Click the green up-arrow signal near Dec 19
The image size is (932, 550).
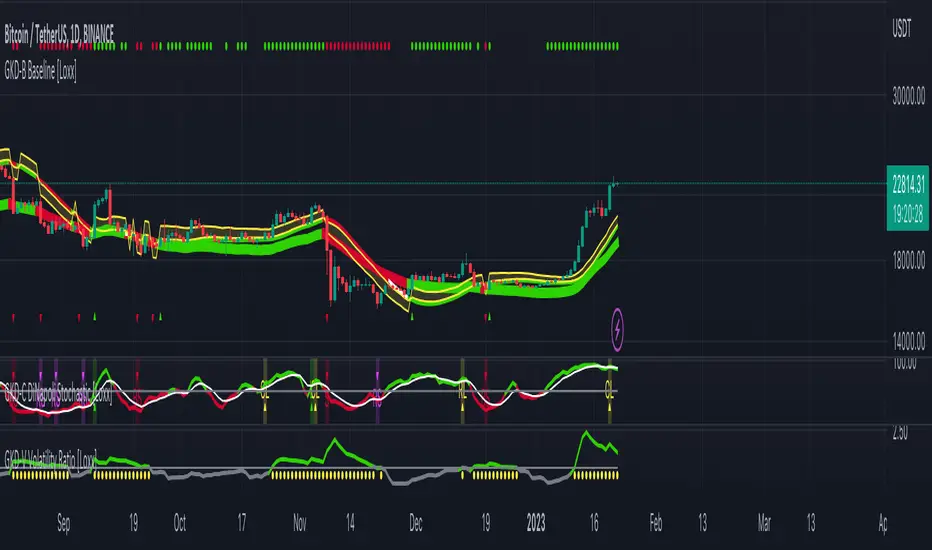(489, 318)
